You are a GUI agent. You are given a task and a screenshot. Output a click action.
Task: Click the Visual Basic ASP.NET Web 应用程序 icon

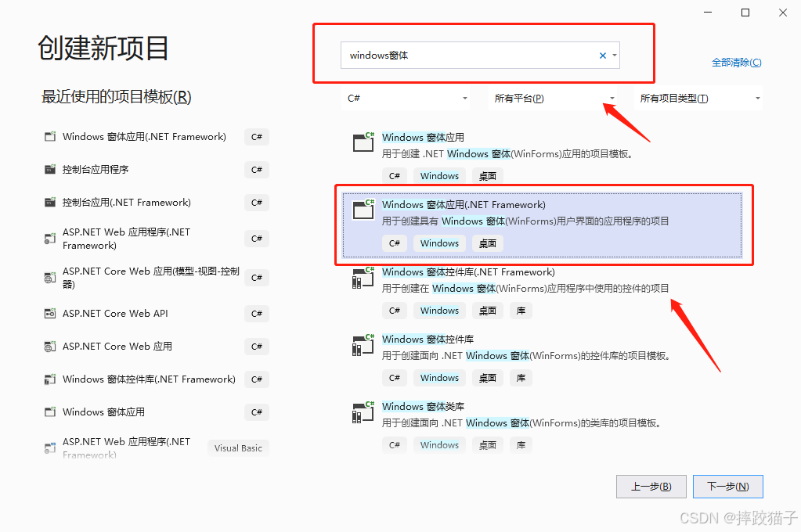click(x=50, y=448)
